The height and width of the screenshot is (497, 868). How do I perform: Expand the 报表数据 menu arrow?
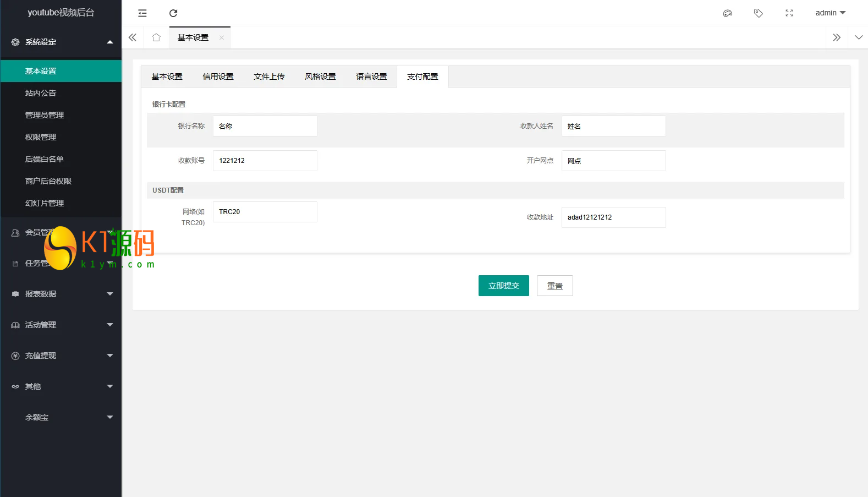(x=110, y=294)
